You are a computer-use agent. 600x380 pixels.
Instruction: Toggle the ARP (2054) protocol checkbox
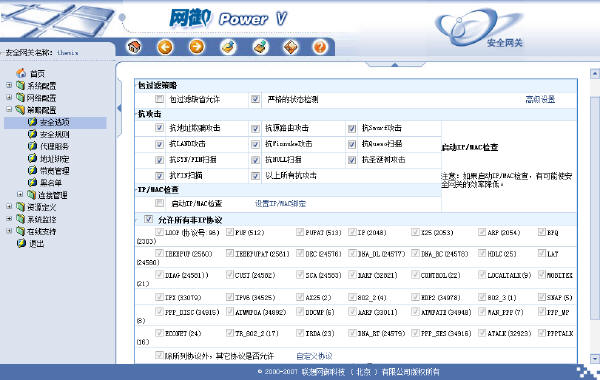[x=482, y=232]
